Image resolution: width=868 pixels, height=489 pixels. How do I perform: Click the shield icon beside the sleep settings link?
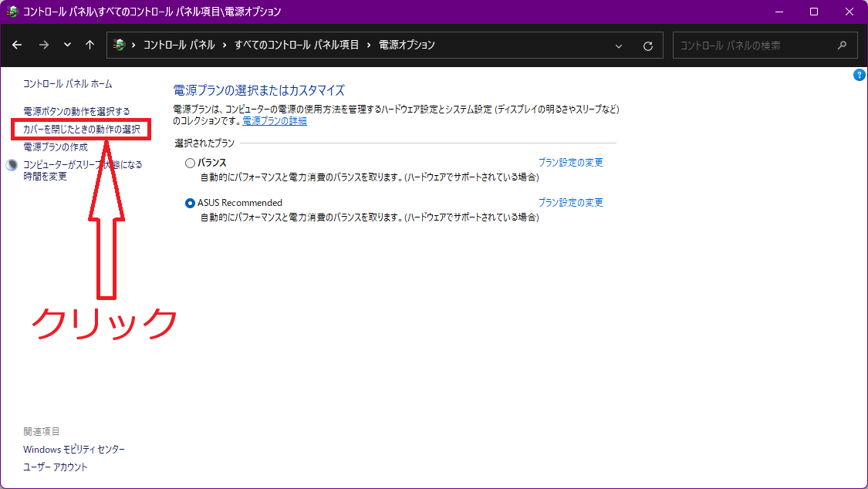pos(11,164)
